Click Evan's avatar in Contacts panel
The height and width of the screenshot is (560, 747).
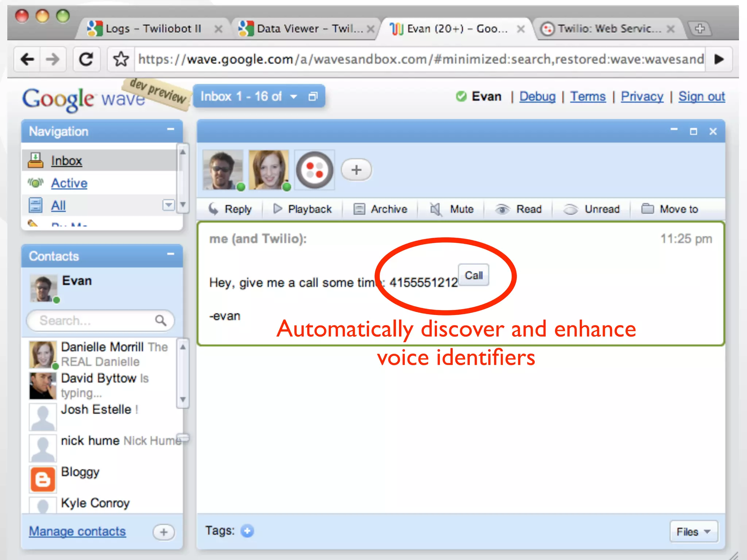pos(44,288)
